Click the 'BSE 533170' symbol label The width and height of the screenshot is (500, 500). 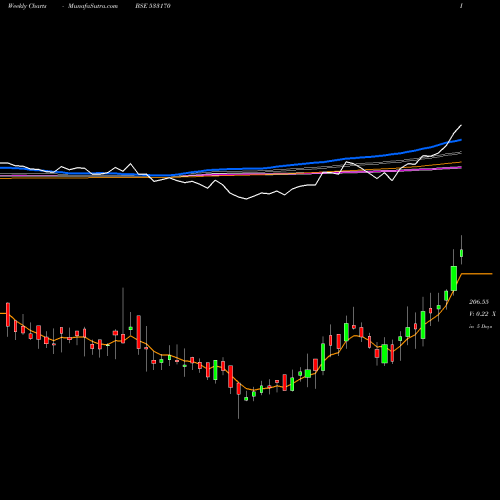click(153, 6)
